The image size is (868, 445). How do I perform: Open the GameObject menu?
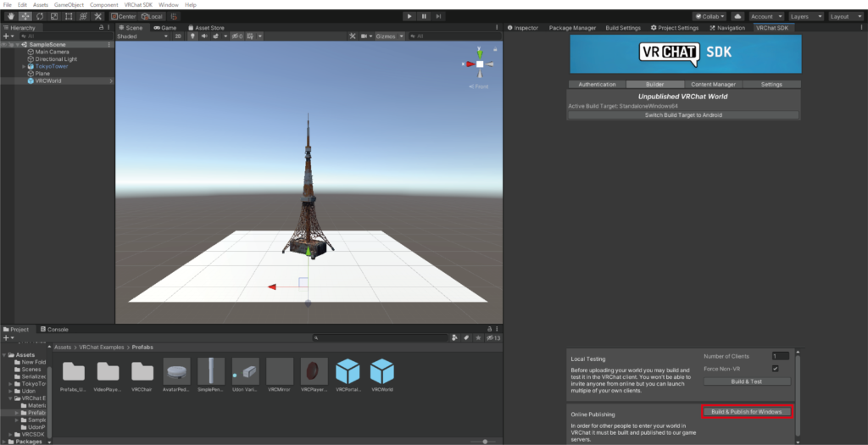coord(69,4)
